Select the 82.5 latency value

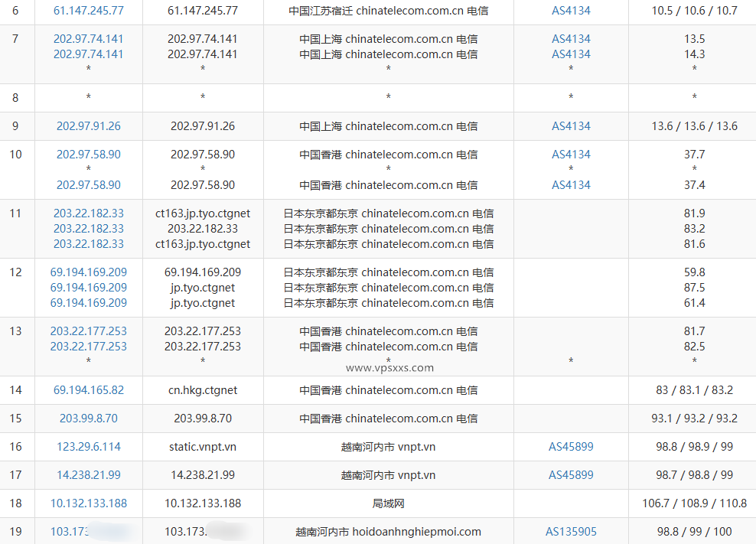click(694, 347)
